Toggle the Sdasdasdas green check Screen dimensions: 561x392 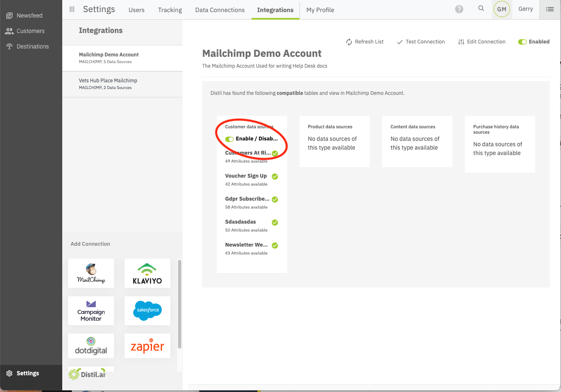[275, 222]
